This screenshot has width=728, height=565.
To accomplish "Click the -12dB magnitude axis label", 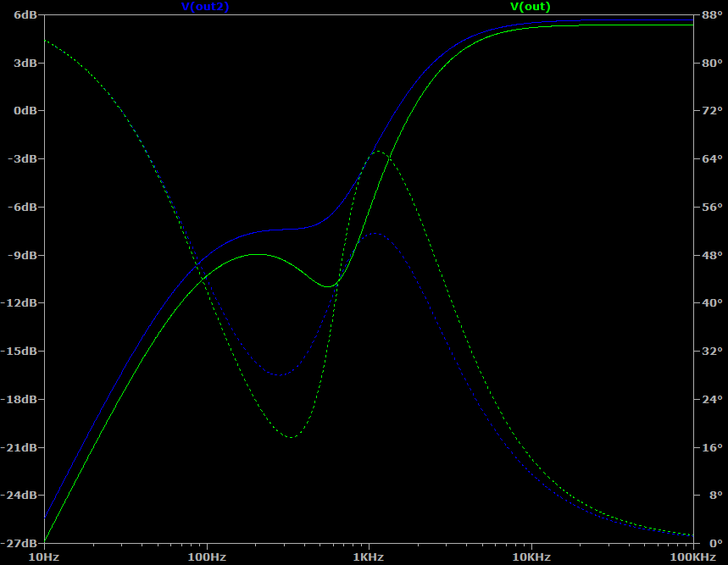I will click(x=19, y=303).
